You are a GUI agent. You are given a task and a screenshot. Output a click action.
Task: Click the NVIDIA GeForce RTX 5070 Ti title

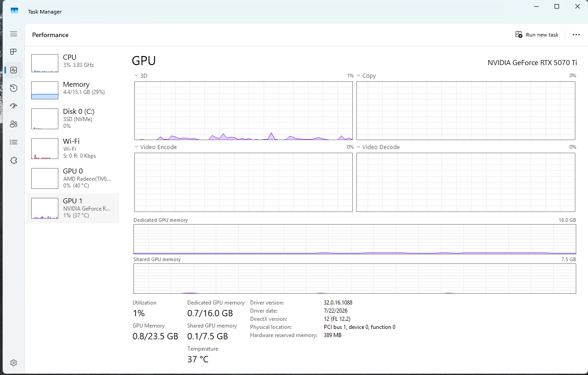532,63
